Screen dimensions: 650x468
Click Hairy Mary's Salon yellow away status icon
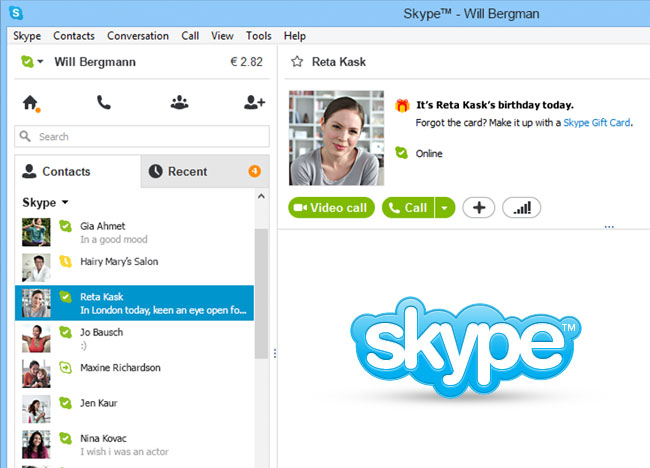click(65, 261)
